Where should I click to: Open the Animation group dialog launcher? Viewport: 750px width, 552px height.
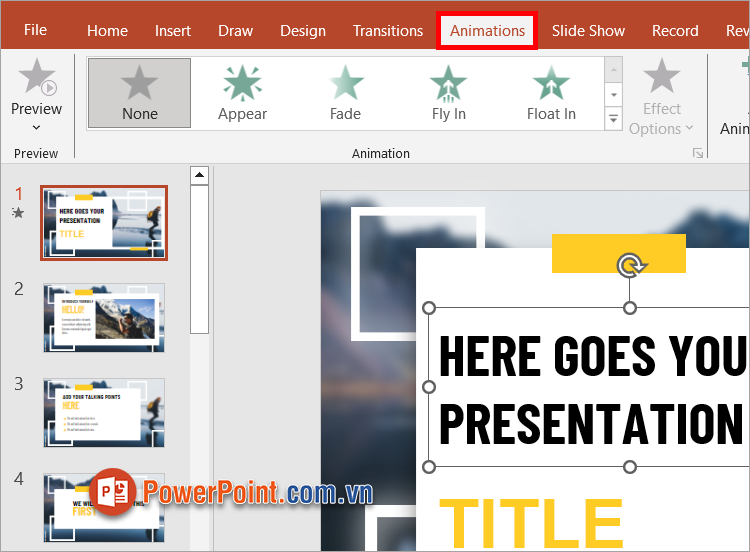[697, 153]
